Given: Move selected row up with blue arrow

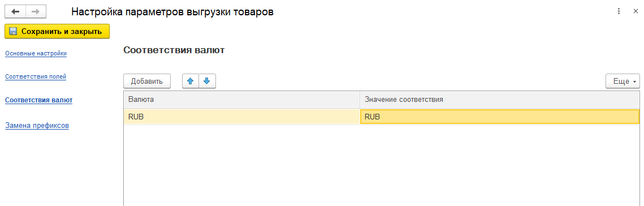Looking at the screenshot, I should coord(190,81).
